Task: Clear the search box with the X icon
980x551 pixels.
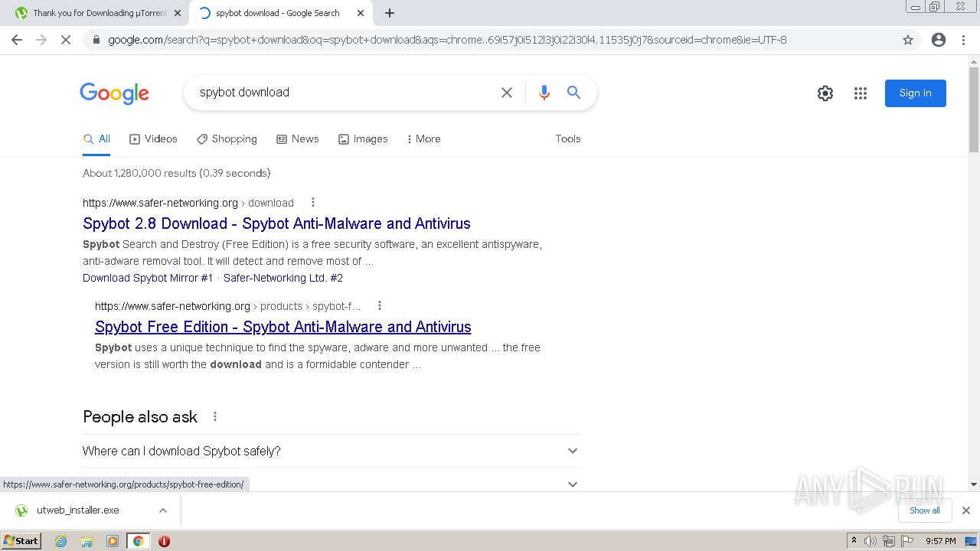Action: (x=507, y=93)
